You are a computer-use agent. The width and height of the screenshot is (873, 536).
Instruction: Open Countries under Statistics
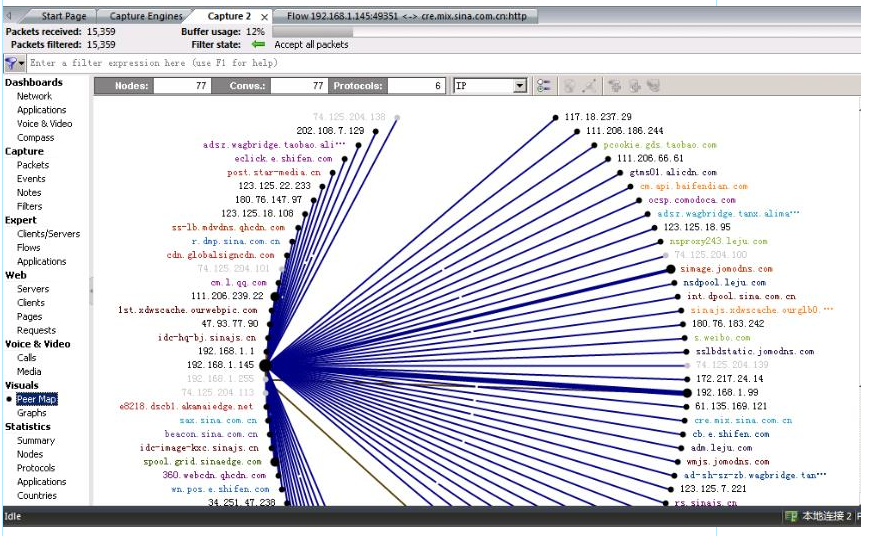click(37, 496)
